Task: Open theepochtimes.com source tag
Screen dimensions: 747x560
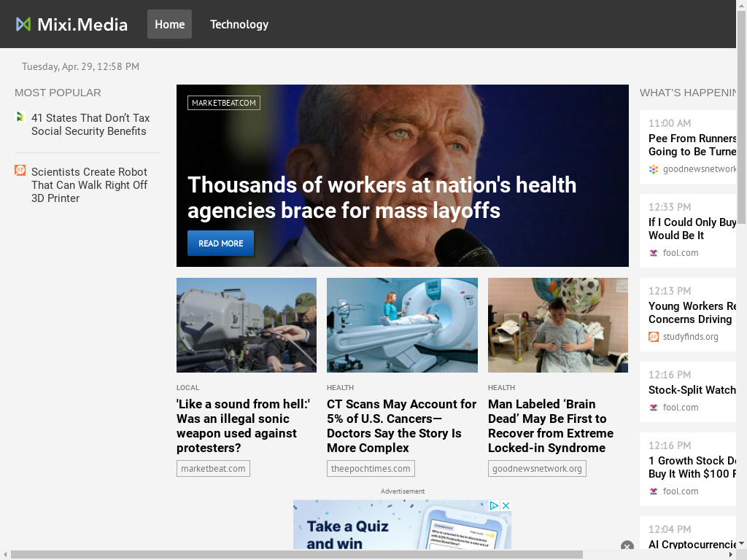Action: coord(371,469)
